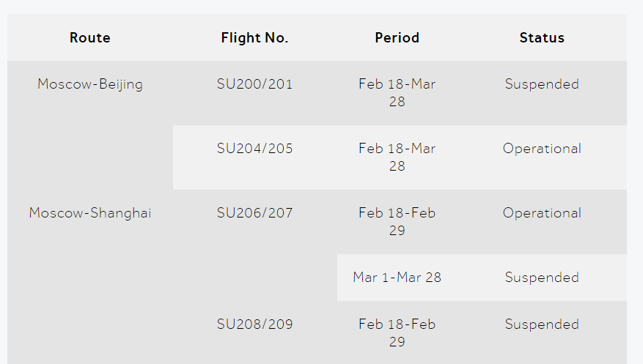Click Suspended status for SU200/201
643x364 pixels.
[x=542, y=84]
